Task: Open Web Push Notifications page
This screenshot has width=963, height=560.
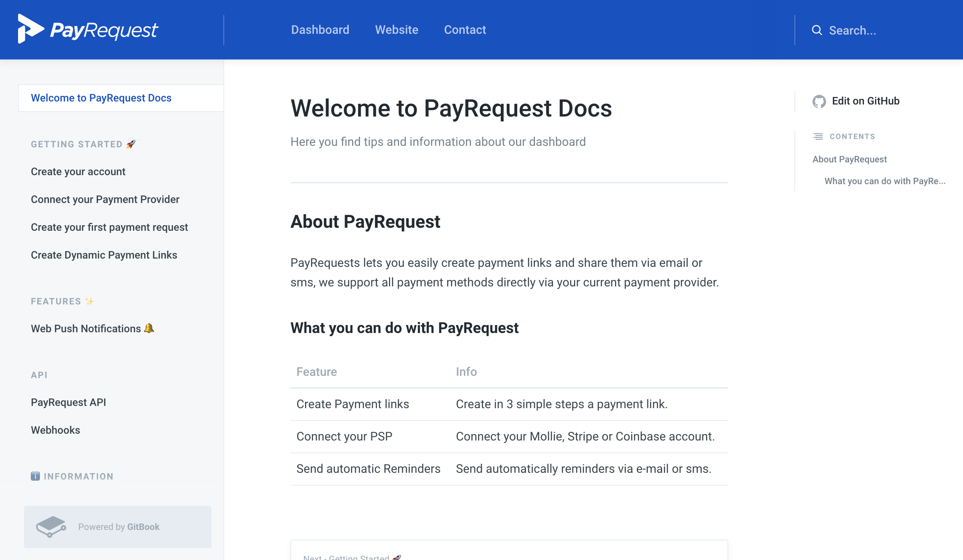Action: pos(93,328)
